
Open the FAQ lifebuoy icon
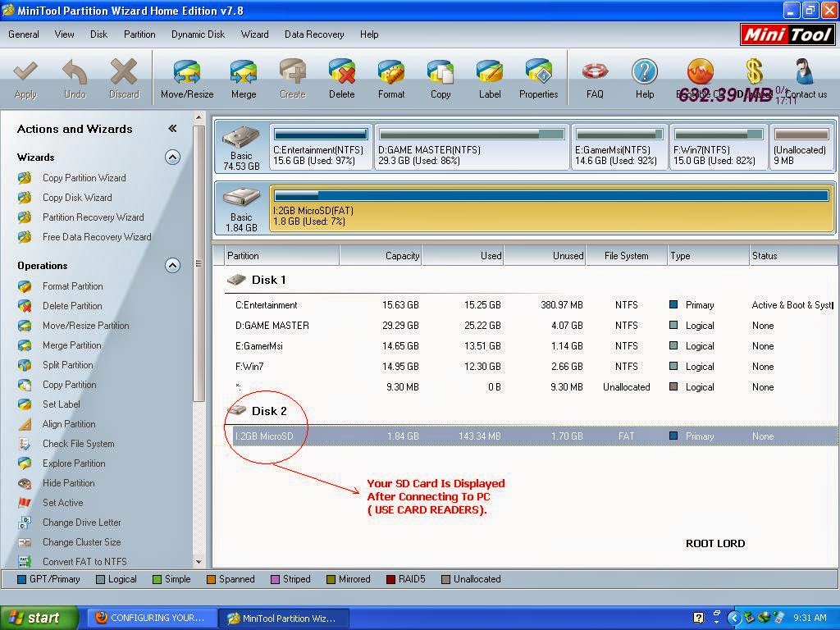(595, 72)
